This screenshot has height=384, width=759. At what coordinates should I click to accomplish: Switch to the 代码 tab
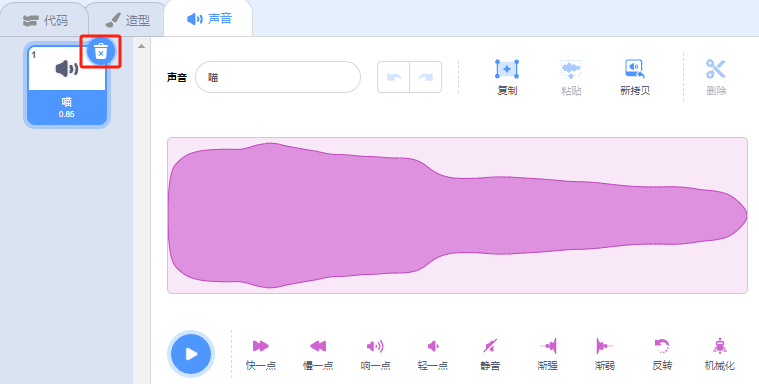(x=45, y=21)
